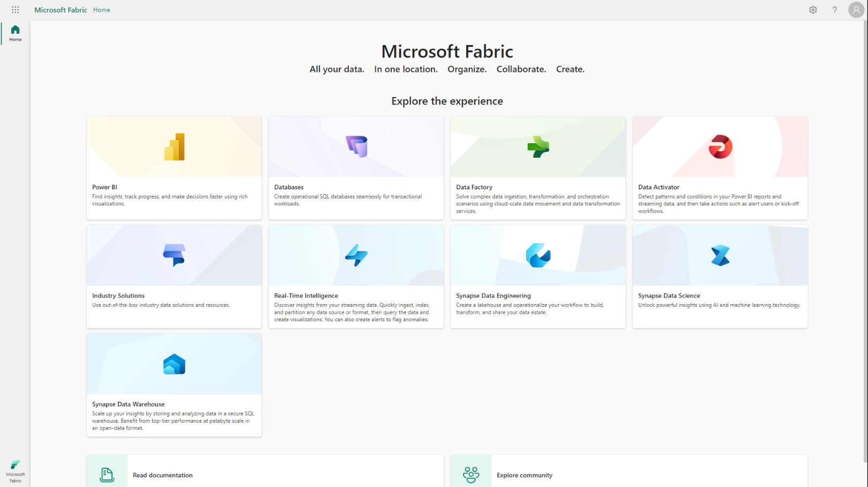
Task: Open the Synapse Data Science icon
Action: point(720,255)
